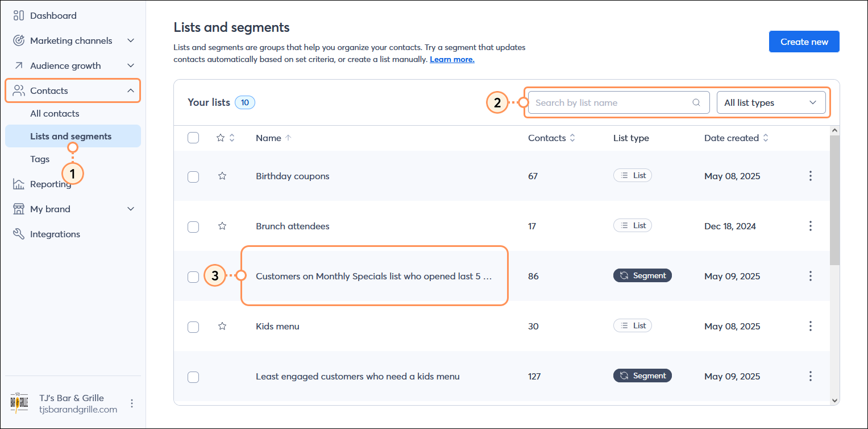The width and height of the screenshot is (868, 429).
Task: Go to the Dashboard
Action: click(53, 15)
